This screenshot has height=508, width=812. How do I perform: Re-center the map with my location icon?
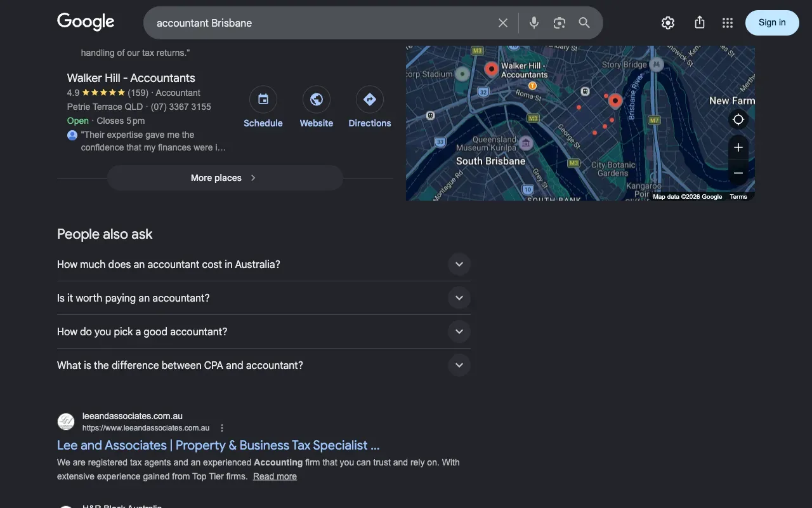738,119
